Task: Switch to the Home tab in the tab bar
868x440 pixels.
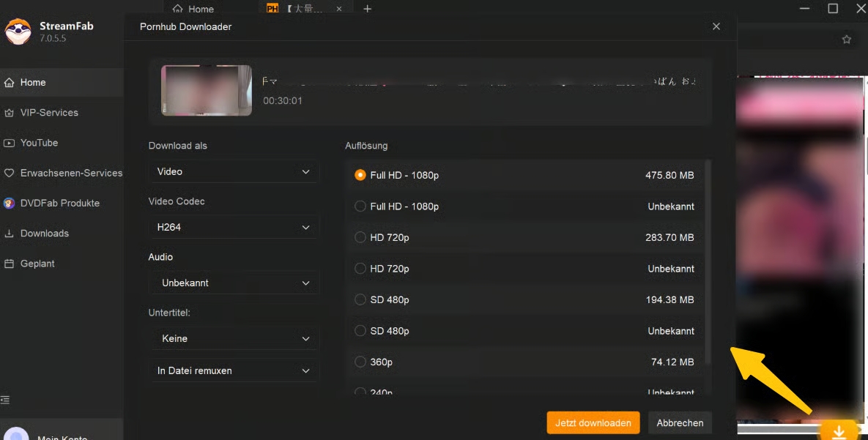Action: point(193,9)
